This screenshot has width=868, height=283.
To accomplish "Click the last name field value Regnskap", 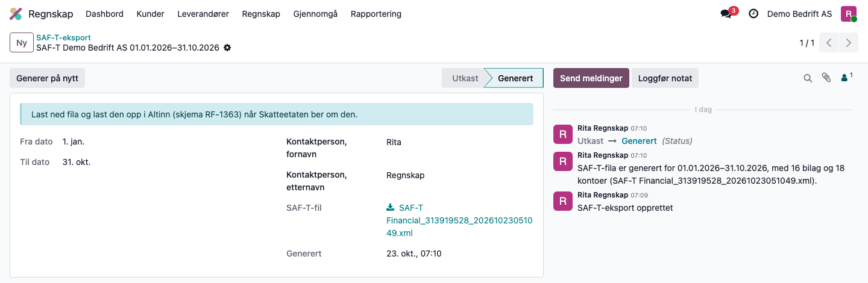I will click(405, 175).
